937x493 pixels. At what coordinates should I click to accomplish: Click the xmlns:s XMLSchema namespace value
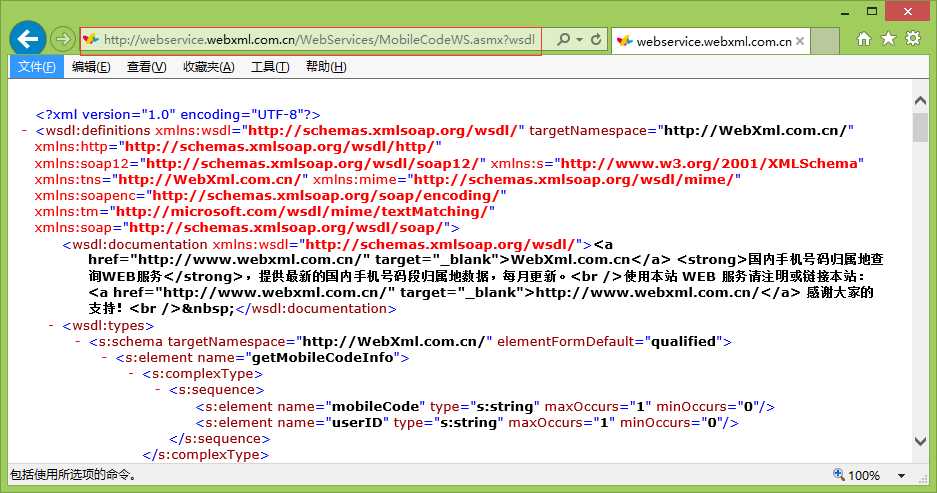pos(709,164)
